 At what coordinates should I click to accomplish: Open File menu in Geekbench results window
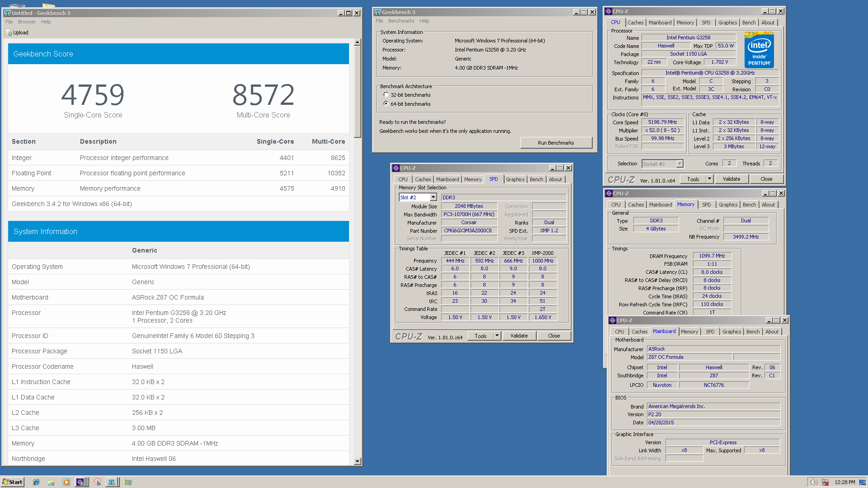pos(9,22)
